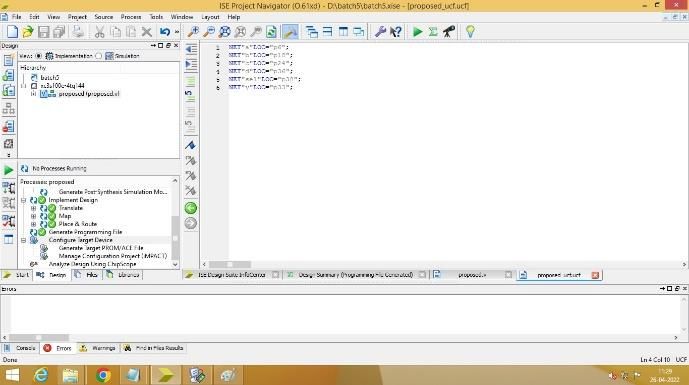Screen dimensions: 689x385
Task: Collapse the Implement Design tree node
Action: coord(24,200)
